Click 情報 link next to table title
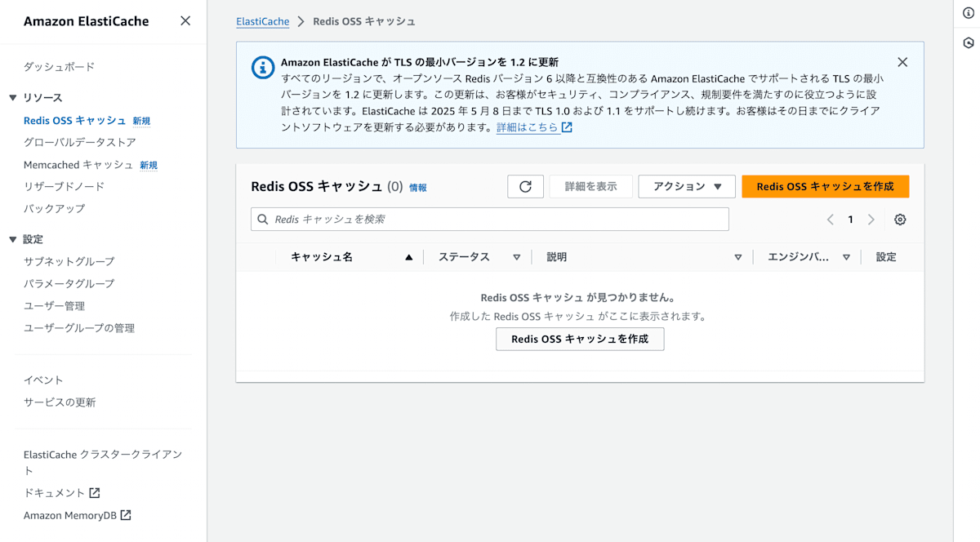 pyautogui.click(x=418, y=188)
